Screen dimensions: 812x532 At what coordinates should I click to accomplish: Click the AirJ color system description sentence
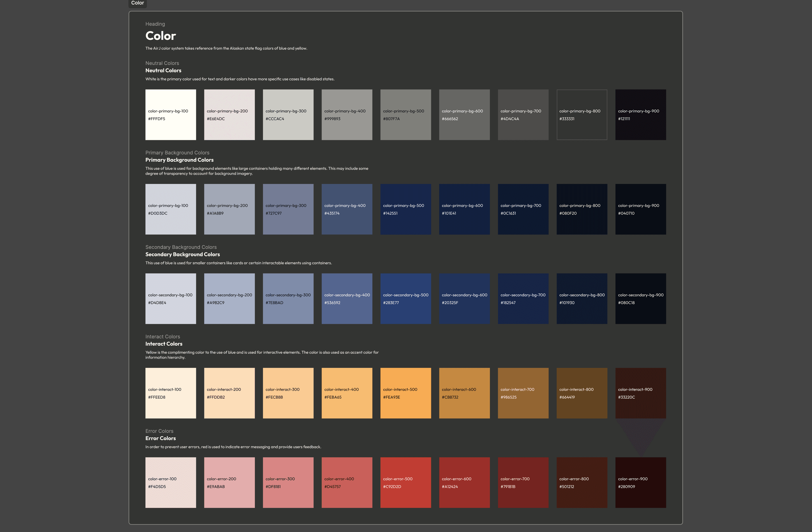point(226,48)
